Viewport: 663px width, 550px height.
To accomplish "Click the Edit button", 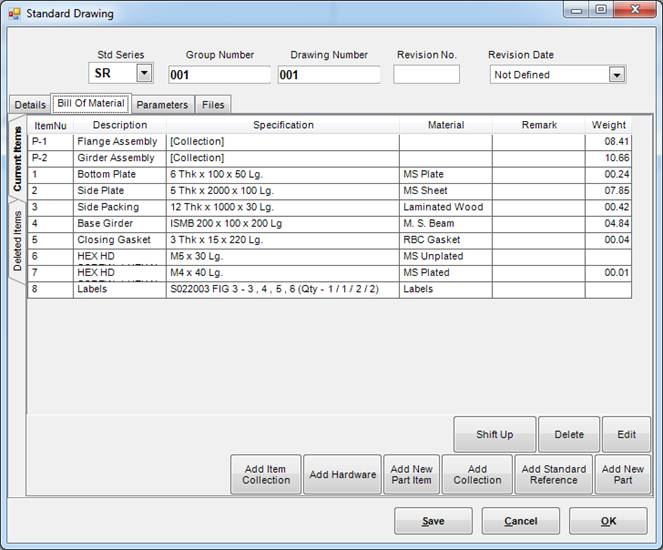I will (x=626, y=435).
